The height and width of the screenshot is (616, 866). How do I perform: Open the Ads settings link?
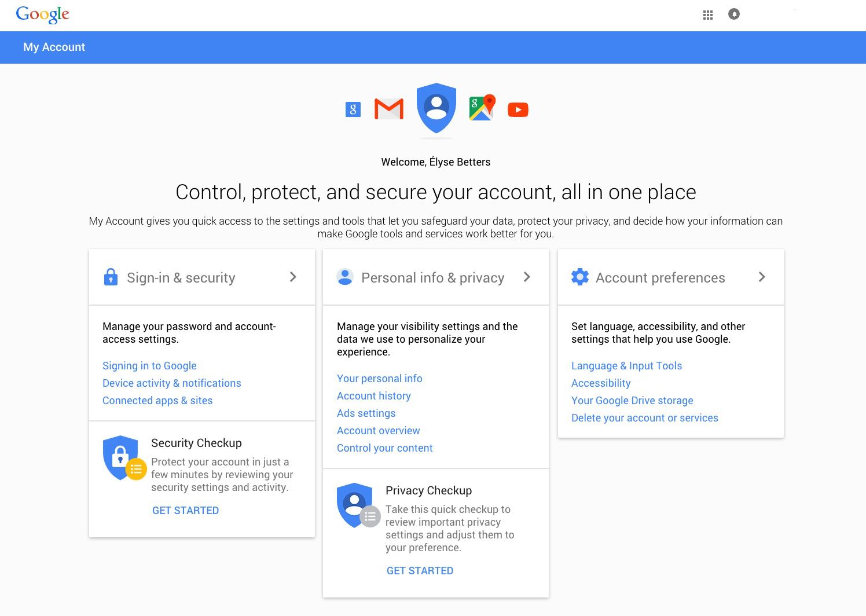(366, 413)
